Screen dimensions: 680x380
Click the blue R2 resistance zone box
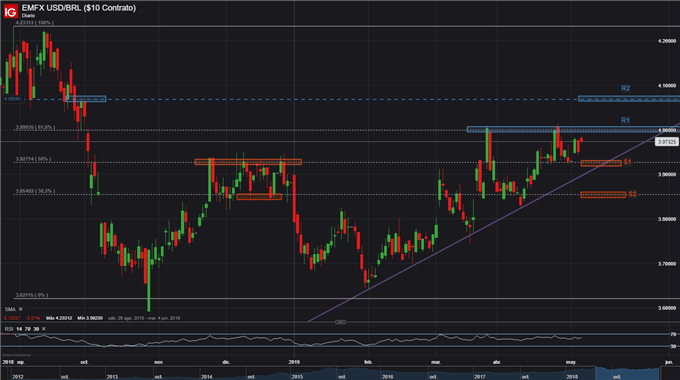[x=629, y=99]
